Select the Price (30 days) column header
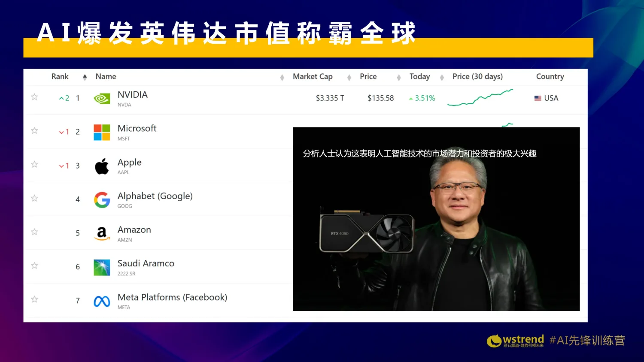The height and width of the screenshot is (362, 644). (477, 76)
